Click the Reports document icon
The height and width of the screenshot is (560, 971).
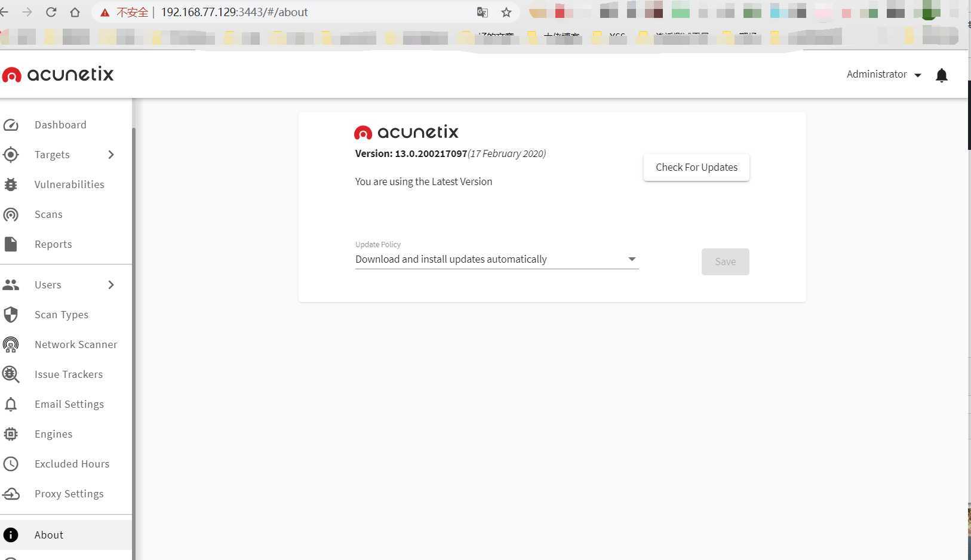click(11, 244)
